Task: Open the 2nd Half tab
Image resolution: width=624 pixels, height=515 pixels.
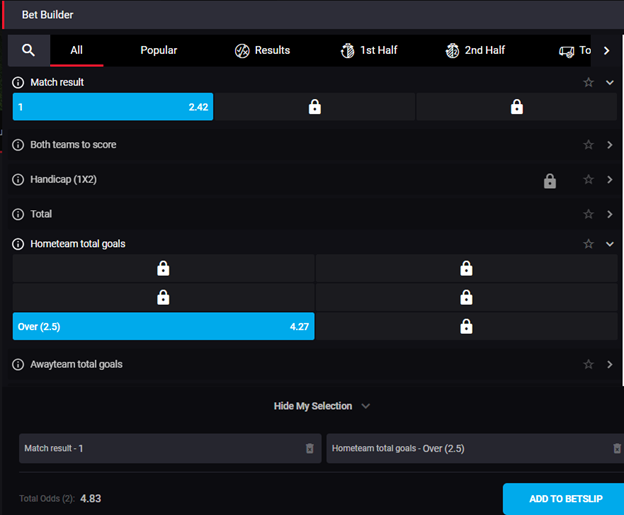Action: click(475, 51)
